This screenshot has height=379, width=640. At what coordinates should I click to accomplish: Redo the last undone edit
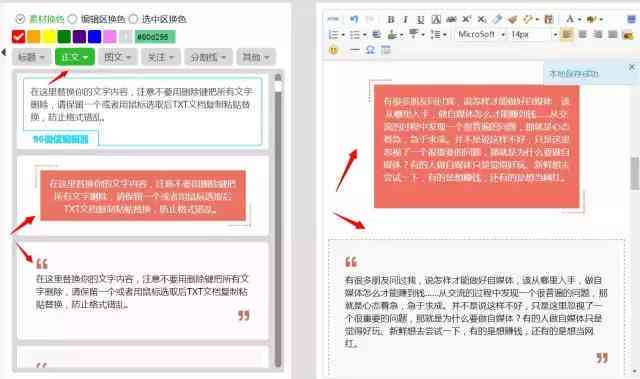pyautogui.click(x=370, y=19)
